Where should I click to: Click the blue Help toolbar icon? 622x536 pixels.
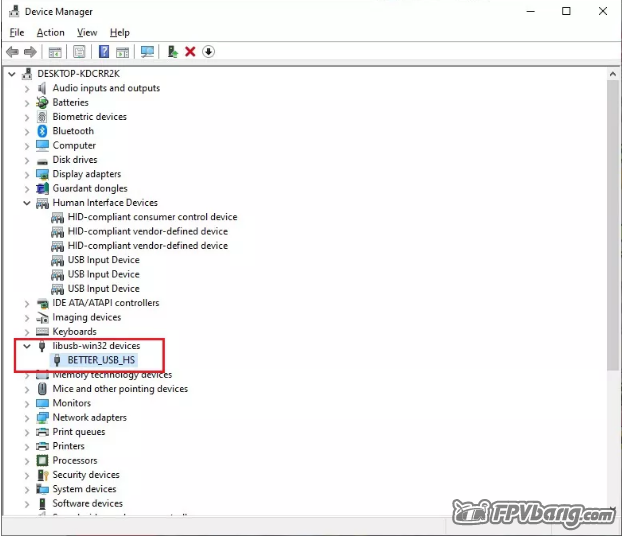coord(104,52)
